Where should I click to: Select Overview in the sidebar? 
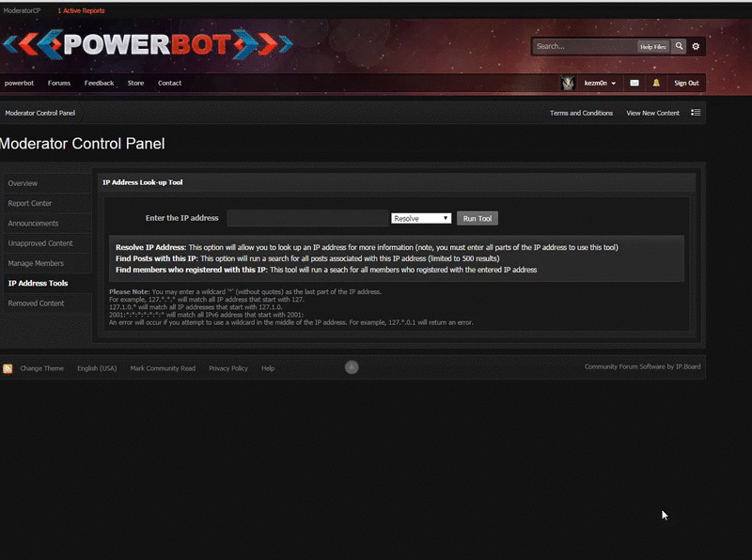click(x=47, y=183)
